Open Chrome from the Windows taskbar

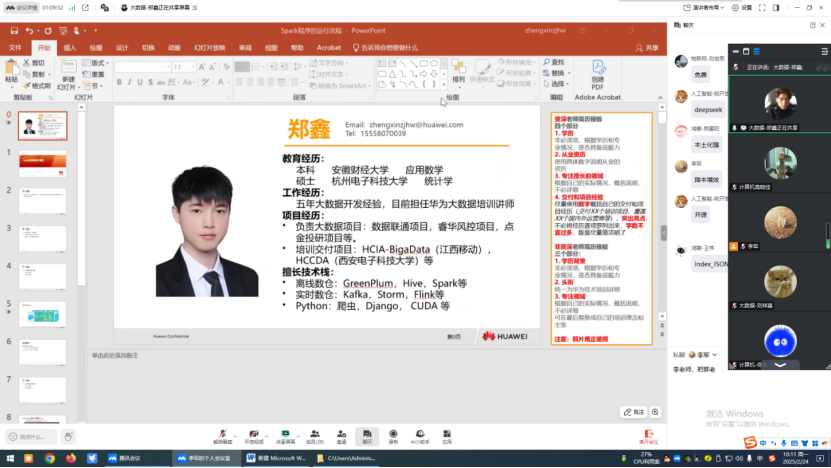tap(50, 458)
